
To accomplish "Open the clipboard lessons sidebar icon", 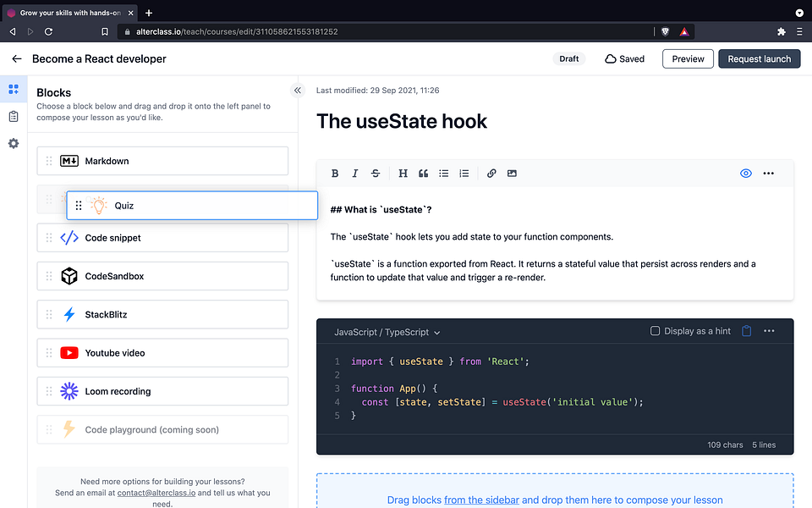I will pyautogui.click(x=14, y=116).
